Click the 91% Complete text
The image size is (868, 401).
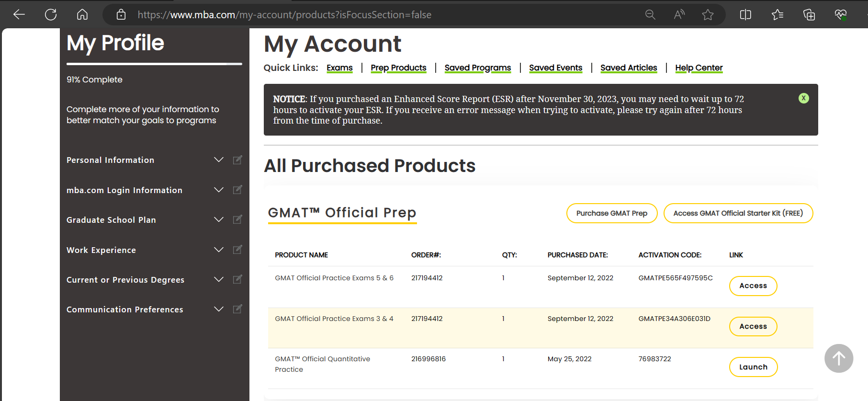(94, 80)
